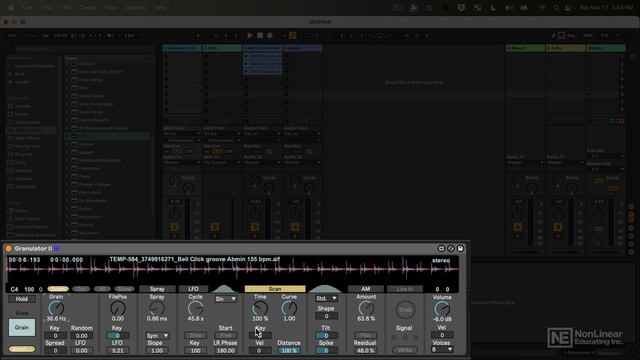Click the FilePos Key value slider

(118, 336)
